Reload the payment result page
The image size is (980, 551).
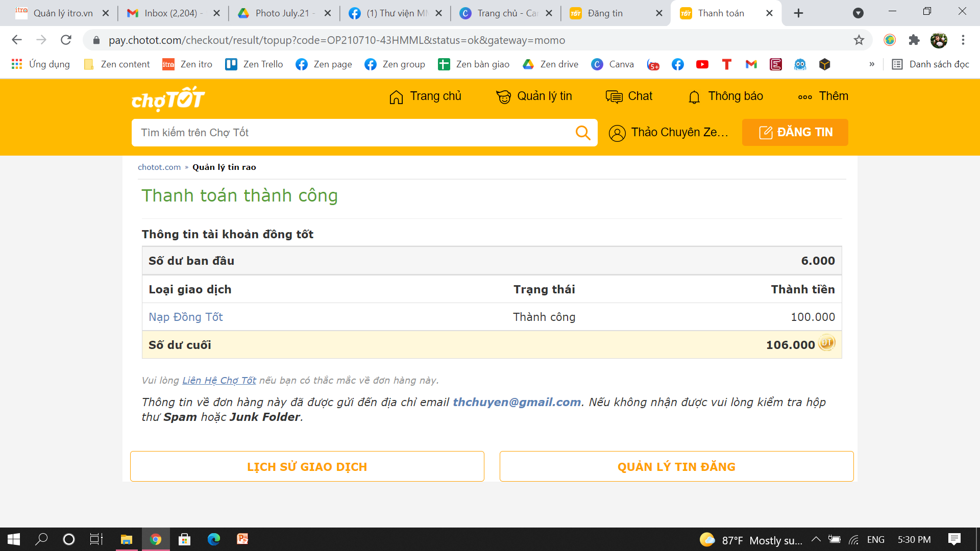pos(66,40)
